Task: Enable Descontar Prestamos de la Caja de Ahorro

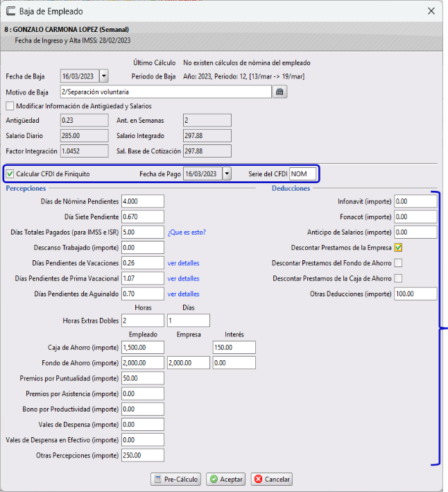Action: 398,278
